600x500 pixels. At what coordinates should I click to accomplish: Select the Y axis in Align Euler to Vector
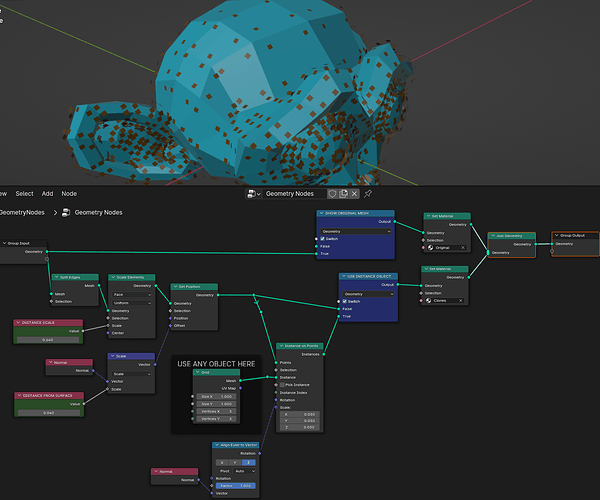[x=235, y=463]
